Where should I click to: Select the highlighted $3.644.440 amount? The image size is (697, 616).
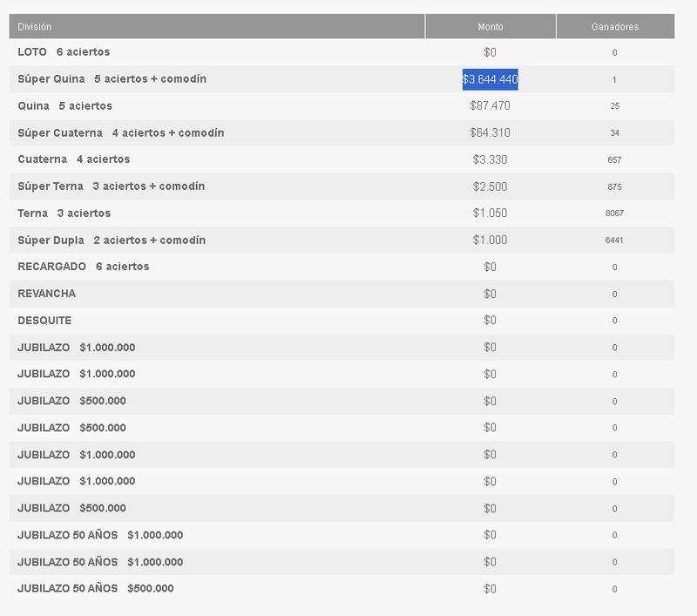point(491,79)
